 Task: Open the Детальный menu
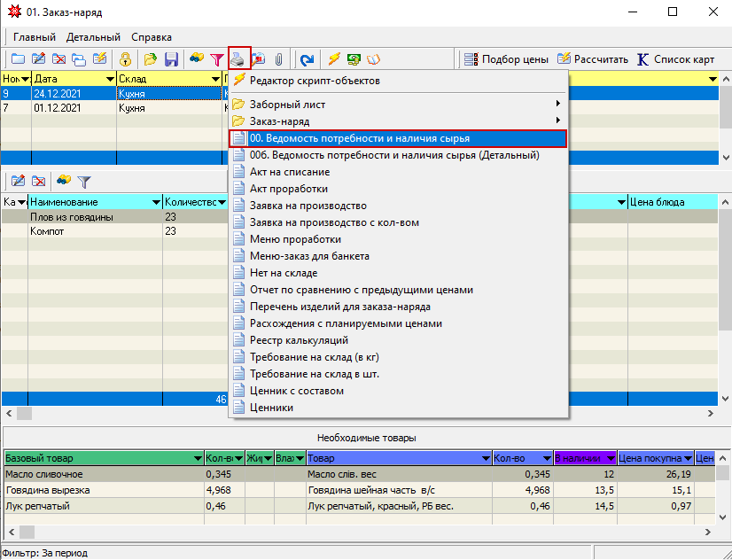tap(93, 37)
